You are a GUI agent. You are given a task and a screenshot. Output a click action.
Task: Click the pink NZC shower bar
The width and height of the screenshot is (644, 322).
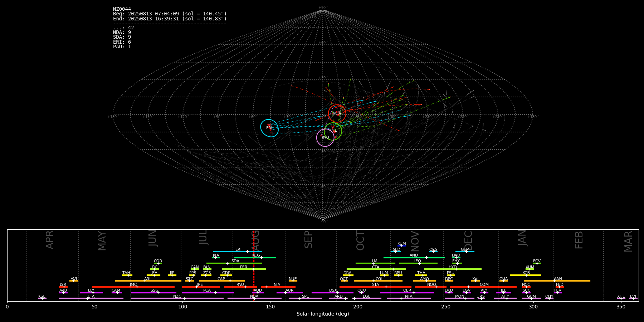pyautogui.click(x=177, y=298)
